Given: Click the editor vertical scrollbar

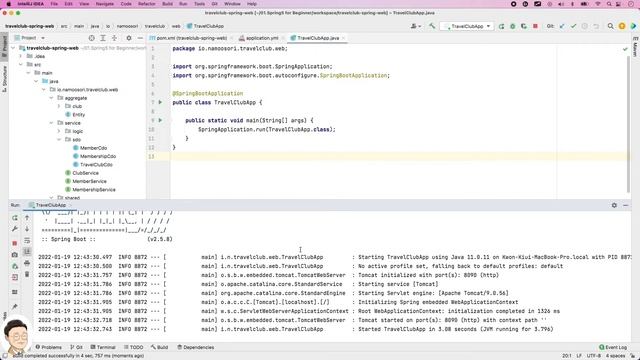Looking at the screenshot, I should click(x=629, y=124).
